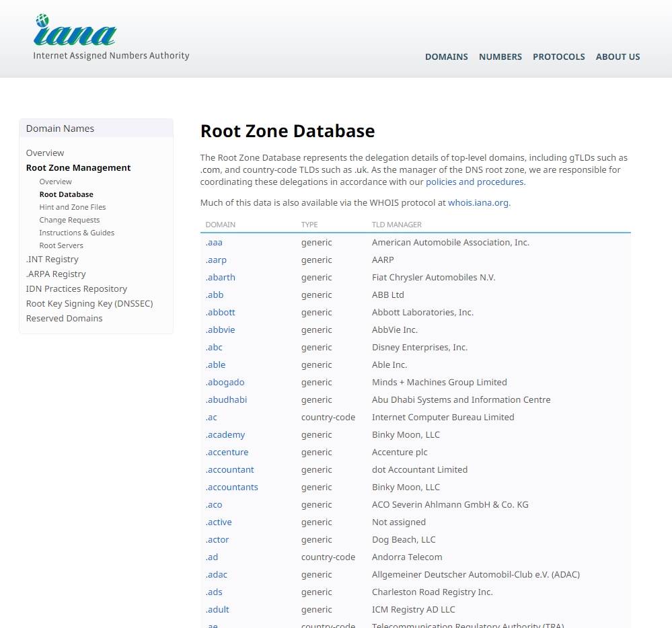Click Abbott Laboratories, Inc. cell
The image size is (672, 628).
(422, 313)
